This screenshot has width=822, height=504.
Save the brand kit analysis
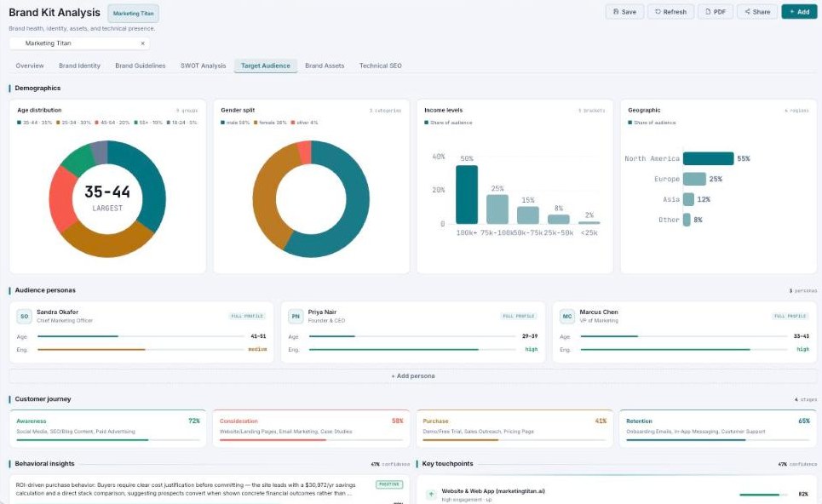[x=624, y=12]
